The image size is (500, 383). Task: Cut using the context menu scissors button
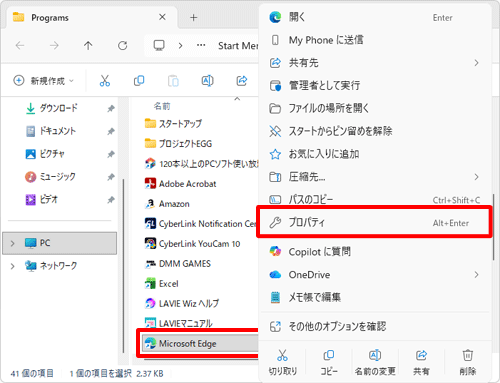[x=282, y=355]
